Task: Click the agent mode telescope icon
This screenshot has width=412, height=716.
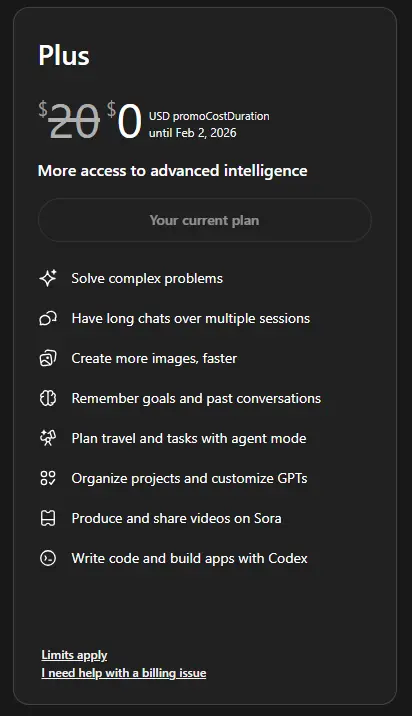Action: coord(48,438)
